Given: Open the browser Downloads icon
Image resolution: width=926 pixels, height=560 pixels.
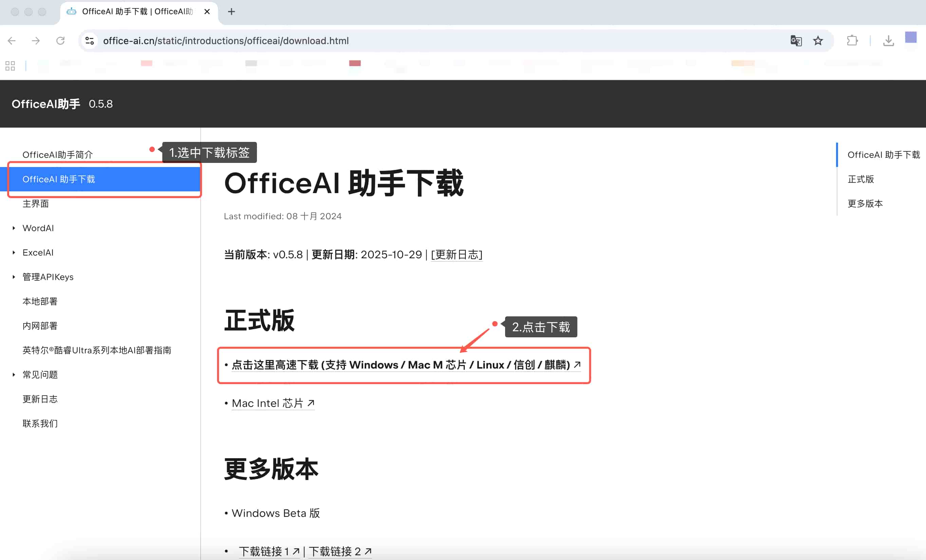Looking at the screenshot, I should [888, 41].
